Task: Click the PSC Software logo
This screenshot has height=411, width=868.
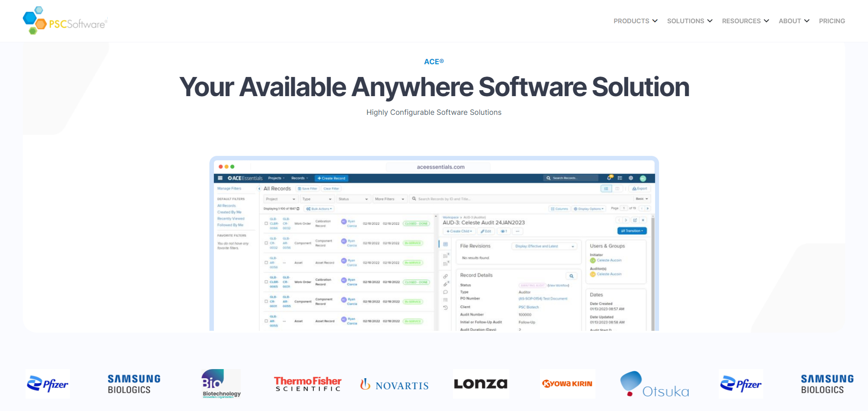Action: click(x=65, y=21)
